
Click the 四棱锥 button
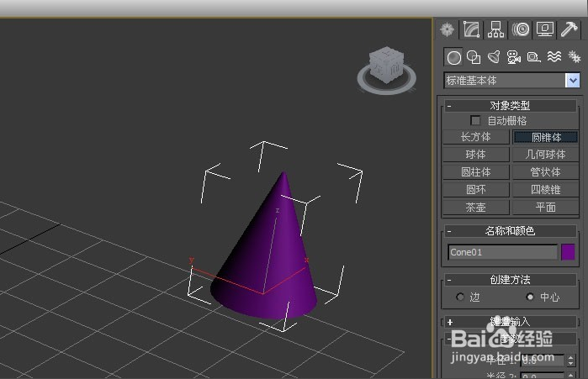(x=546, y=190)
